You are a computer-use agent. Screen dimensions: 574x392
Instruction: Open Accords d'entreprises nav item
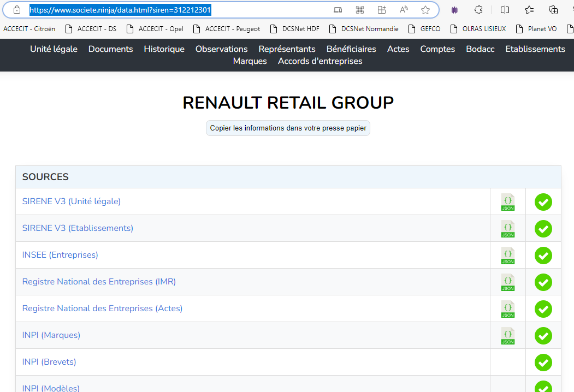[x=320, y=61]
